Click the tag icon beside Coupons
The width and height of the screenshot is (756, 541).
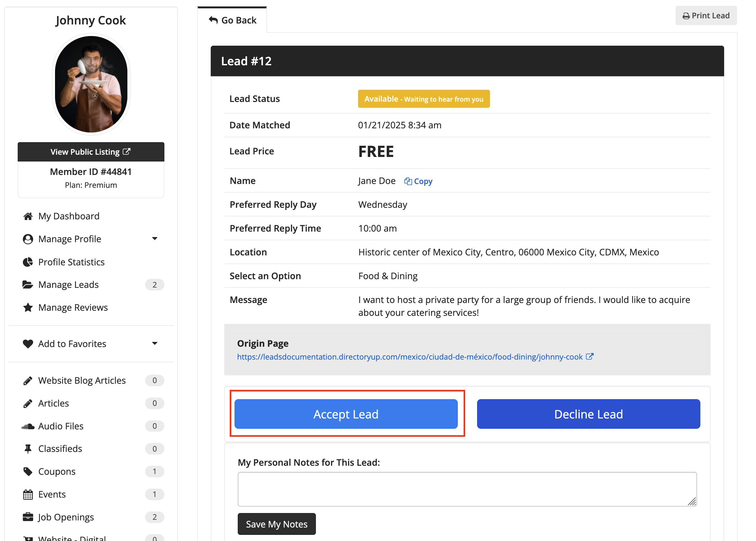[x=28, y=472]
